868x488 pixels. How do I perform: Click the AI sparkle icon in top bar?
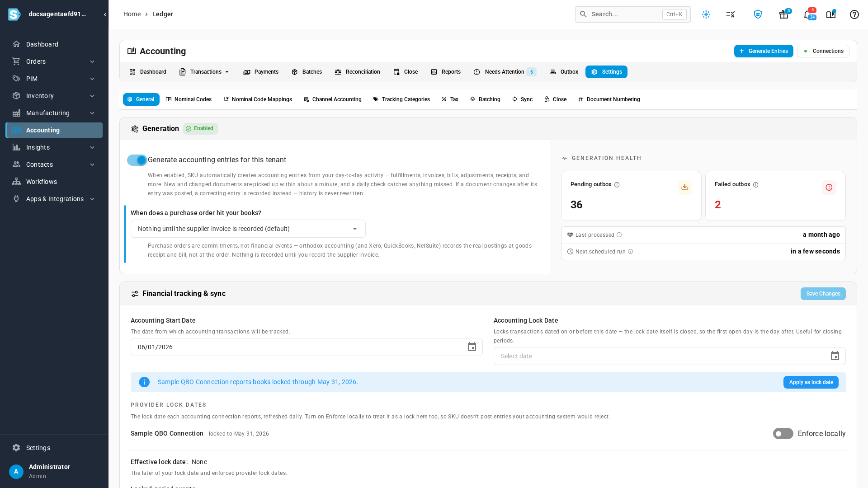coord(706,14)
